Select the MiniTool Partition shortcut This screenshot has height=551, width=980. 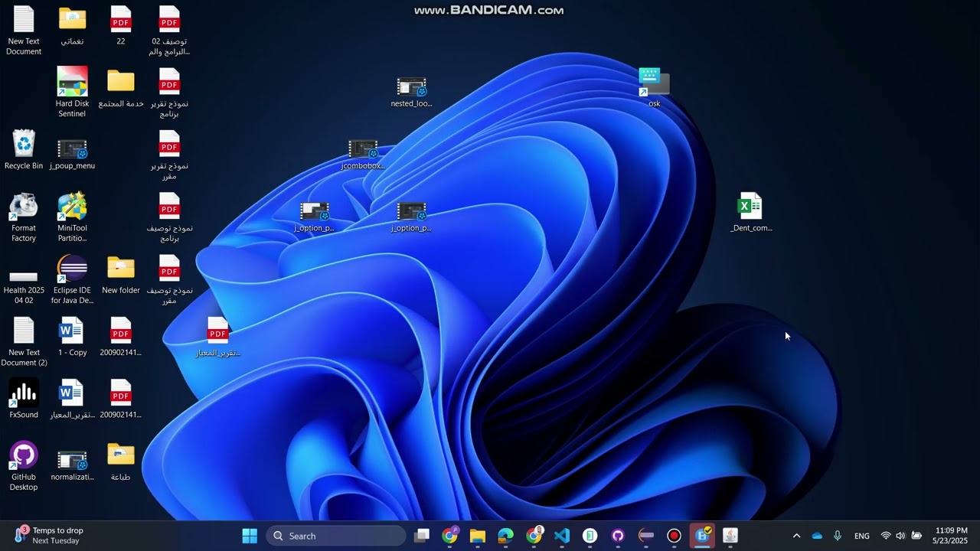72,217
